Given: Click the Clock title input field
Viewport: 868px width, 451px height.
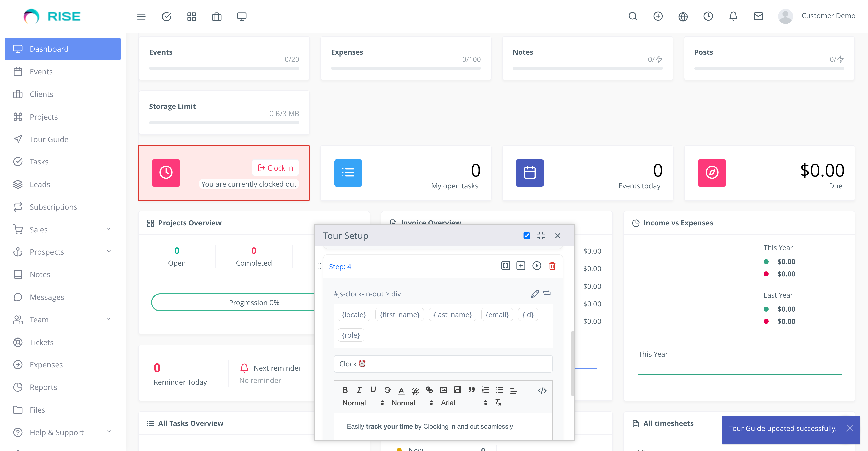Looking at the screenshot, I should point(443,364).
